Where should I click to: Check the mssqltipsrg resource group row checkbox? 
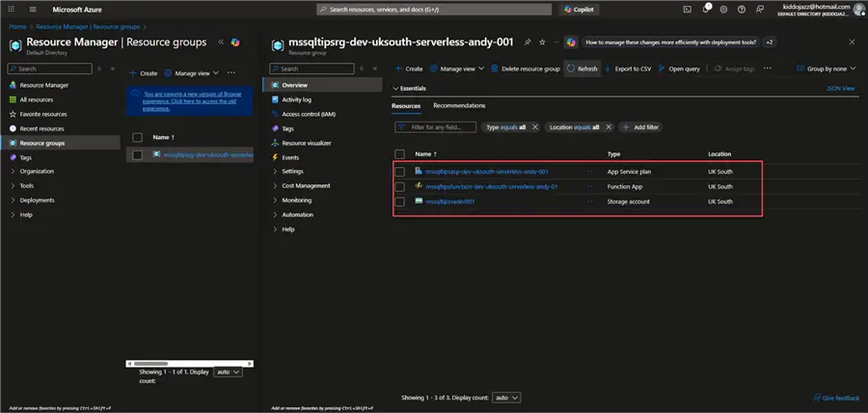pos(138,155)
